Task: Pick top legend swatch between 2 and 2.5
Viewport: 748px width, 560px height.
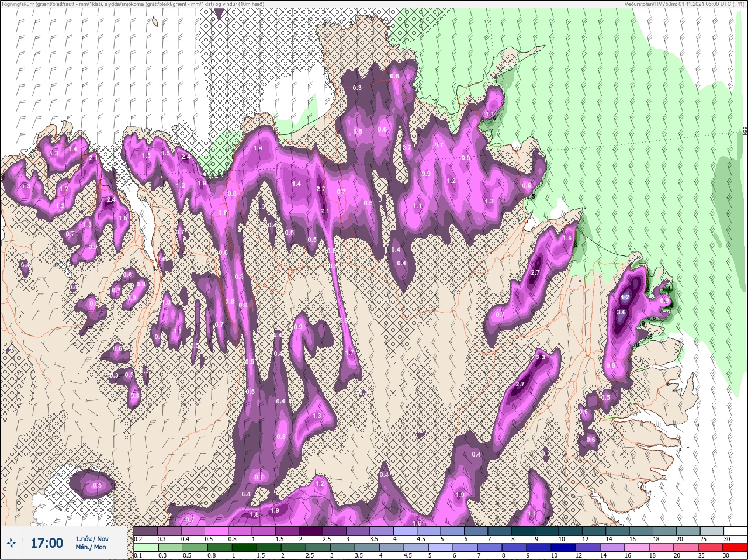Action: tap(312, 531)
